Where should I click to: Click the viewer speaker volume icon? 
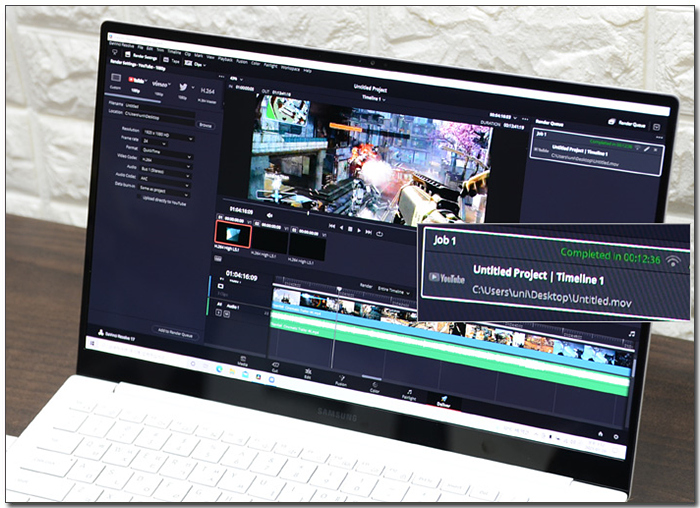(270, 215)
